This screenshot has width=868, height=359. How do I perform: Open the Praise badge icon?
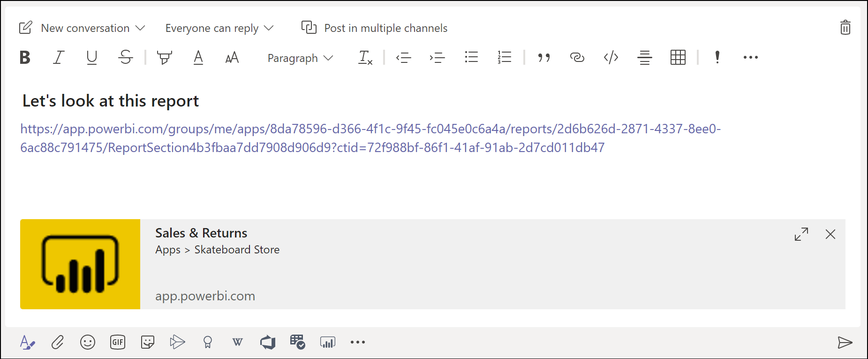208,342
